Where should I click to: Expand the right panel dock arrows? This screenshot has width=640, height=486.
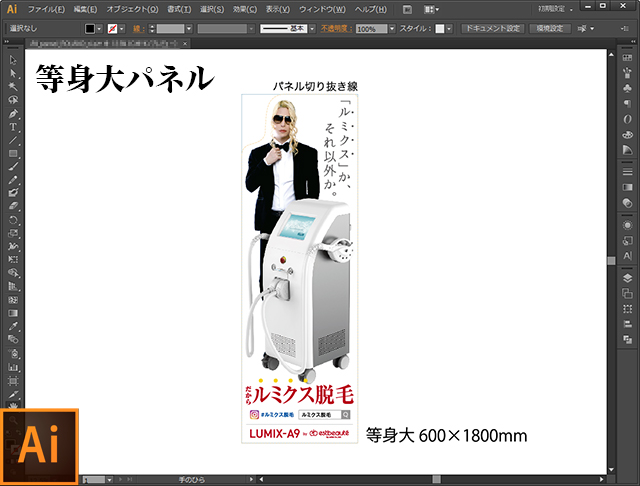(x=633, y=41)
